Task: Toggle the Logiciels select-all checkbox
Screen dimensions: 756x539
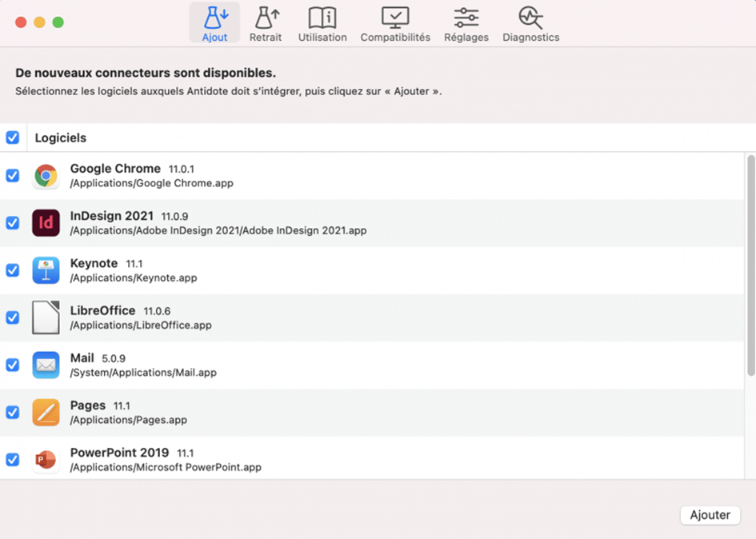Action: click(x=13, y=138)
